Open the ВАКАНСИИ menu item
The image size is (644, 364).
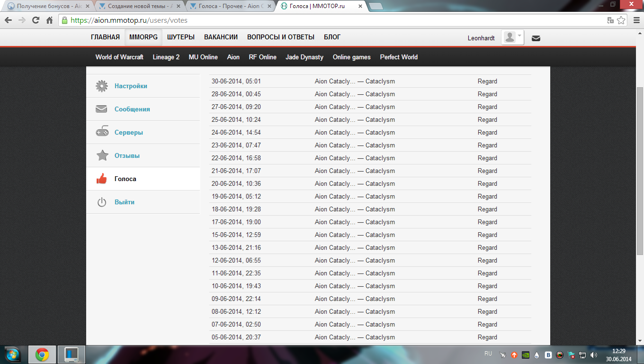tap(221, 37)
